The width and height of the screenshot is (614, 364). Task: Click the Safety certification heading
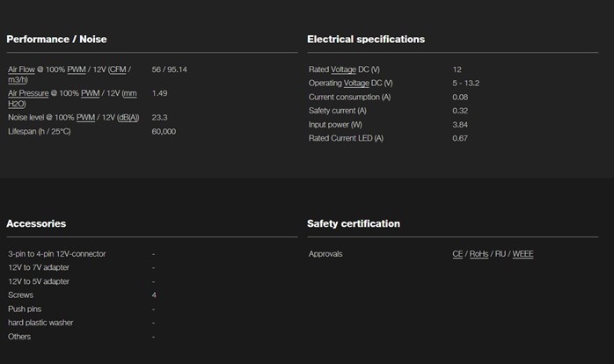coord(354,223)
